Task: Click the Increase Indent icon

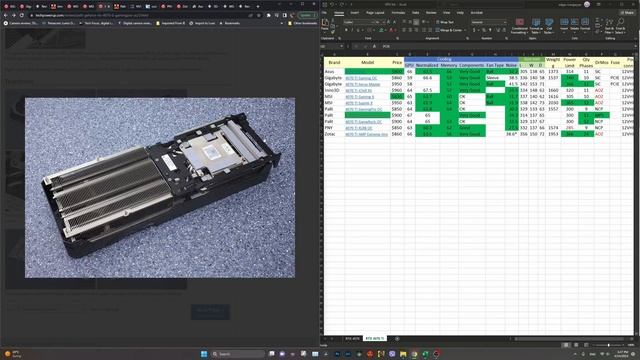Action: point(430,30)
